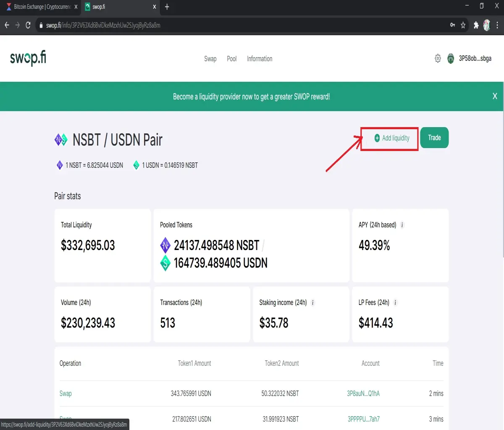504x430 pixels.
Task: Click the Account column header
Action: (370, 363)
